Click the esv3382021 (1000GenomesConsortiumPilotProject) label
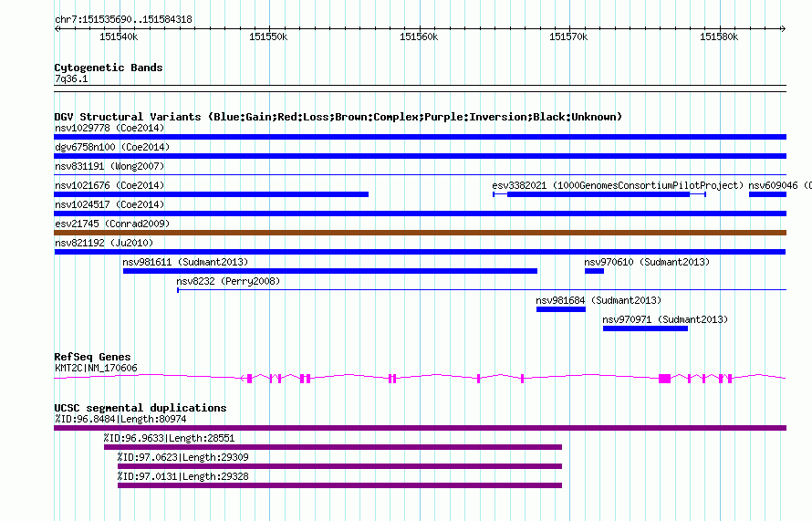812x521 pixels. click(618, 185)
